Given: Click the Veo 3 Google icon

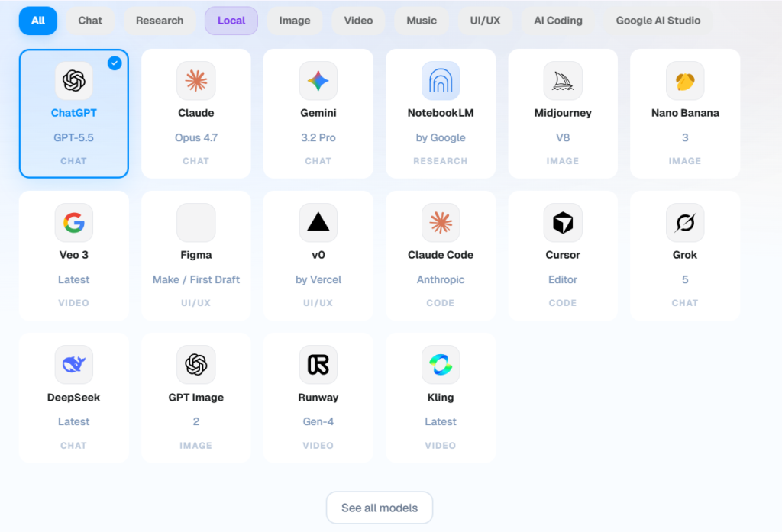Looking at the screenshot, I should coord(74,222).
